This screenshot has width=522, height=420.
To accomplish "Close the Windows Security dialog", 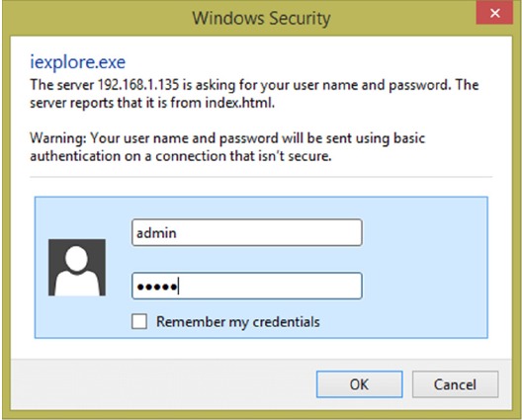I will pos(494,13).
